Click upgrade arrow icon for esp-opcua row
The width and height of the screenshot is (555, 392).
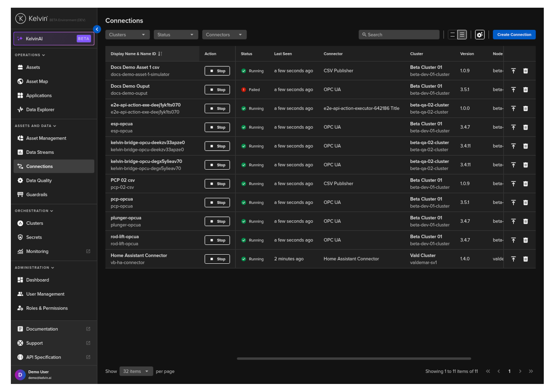point(513,127)
